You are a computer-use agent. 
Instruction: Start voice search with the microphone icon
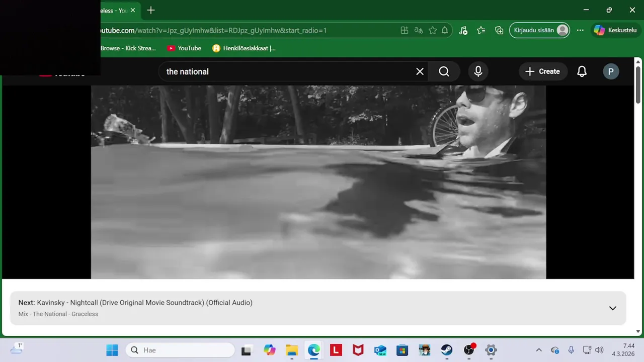tap(478, 71)
